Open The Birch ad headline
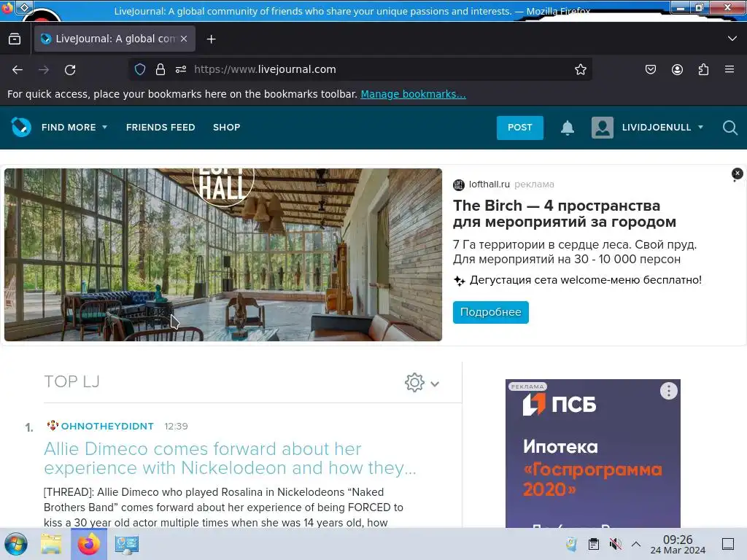The height and width of the screenshot is (560, 747). coord(564,214)
